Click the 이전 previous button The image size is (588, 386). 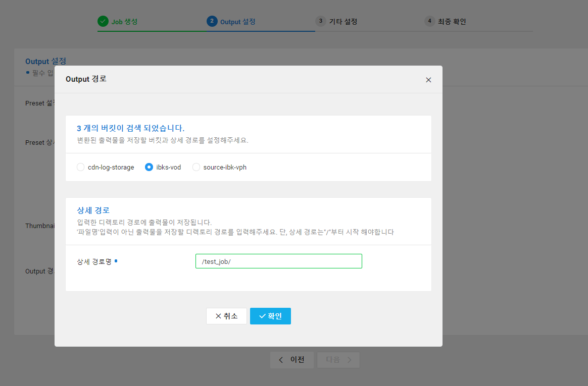click(x=292, y=360)
